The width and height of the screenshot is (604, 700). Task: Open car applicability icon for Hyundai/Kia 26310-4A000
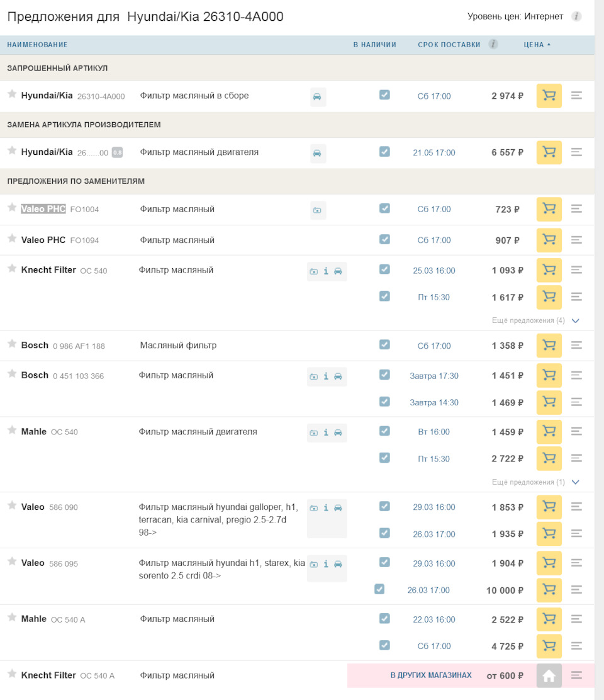click(318, 97)
